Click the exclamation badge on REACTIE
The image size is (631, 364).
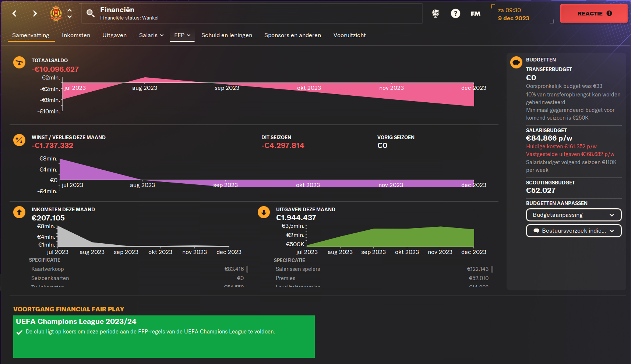pyautogui.click(x=609, y=13)
